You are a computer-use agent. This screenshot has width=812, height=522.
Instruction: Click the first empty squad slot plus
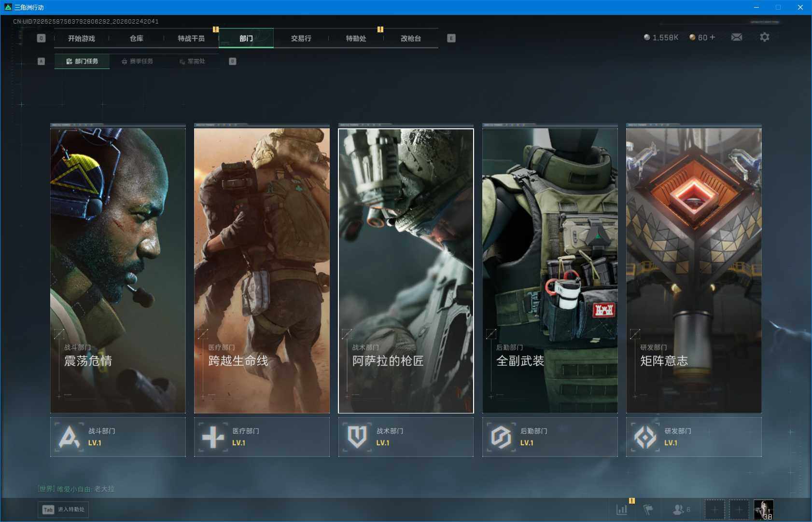[714, 509]
